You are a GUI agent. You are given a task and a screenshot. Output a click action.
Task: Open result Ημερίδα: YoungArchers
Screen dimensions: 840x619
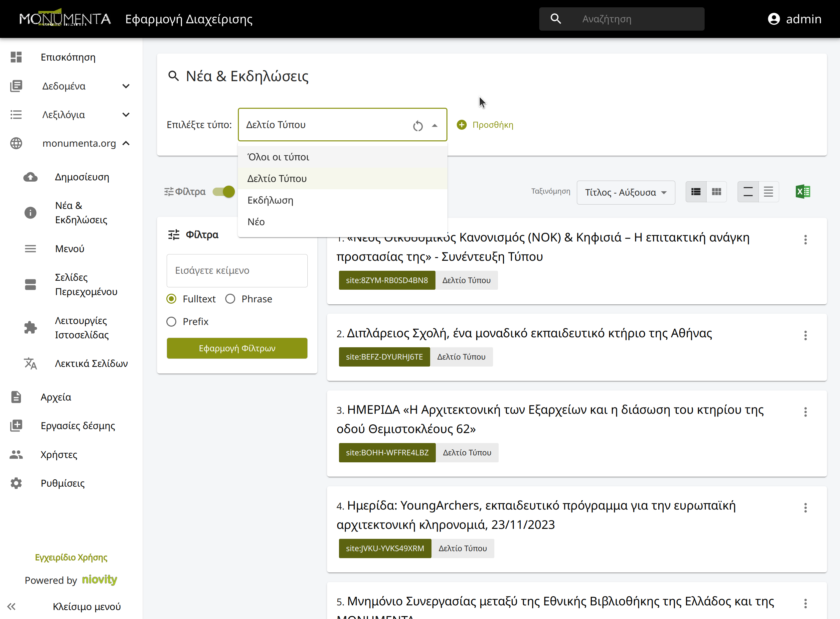[536, 515]
